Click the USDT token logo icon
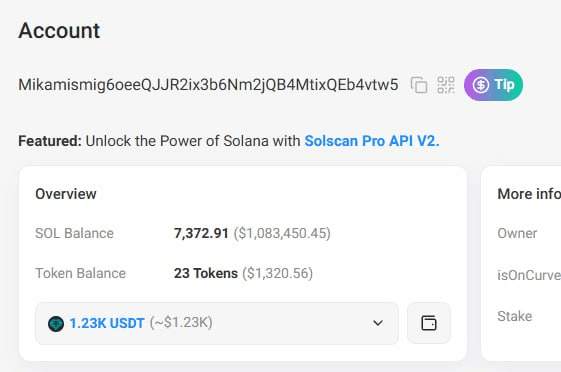 pyautogui.click(x=56, y=324)
